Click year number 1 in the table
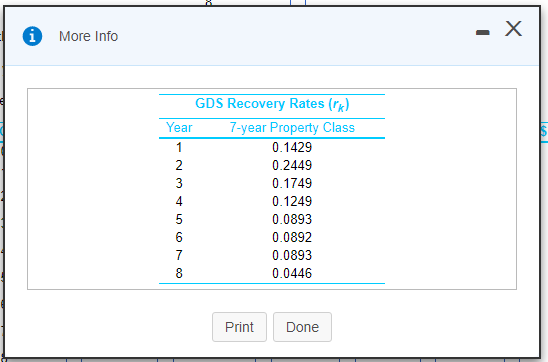This screenshot has height=362, width=548. click(x=179, y=147)
